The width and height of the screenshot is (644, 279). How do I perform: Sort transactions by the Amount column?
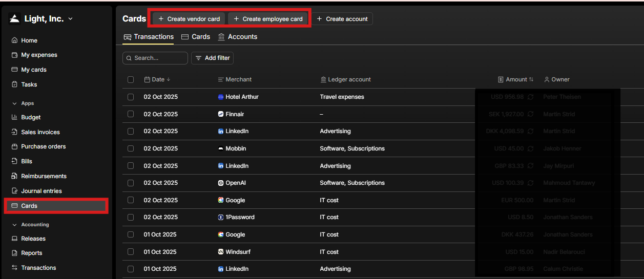click(516, 79)
